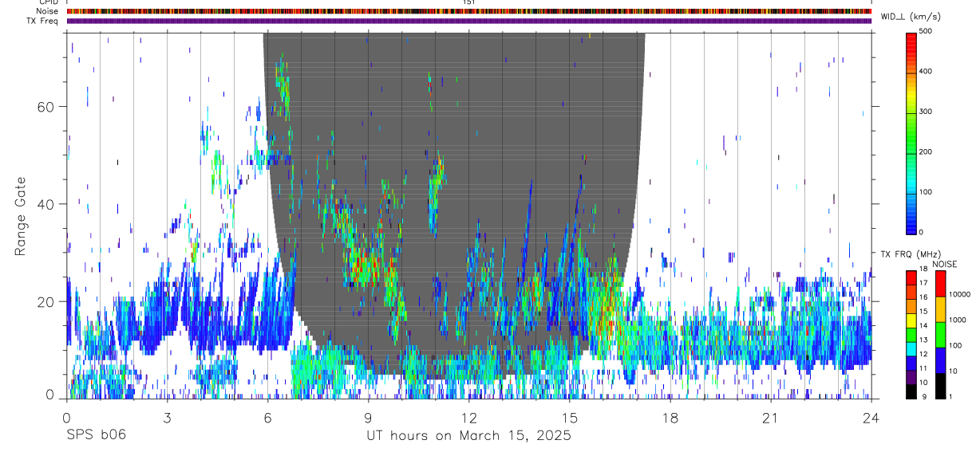The image size is (980, 452).
Task: Pick the blue swatch in NOISE legend
Action: pyautogui.click(x=941, y=360)
